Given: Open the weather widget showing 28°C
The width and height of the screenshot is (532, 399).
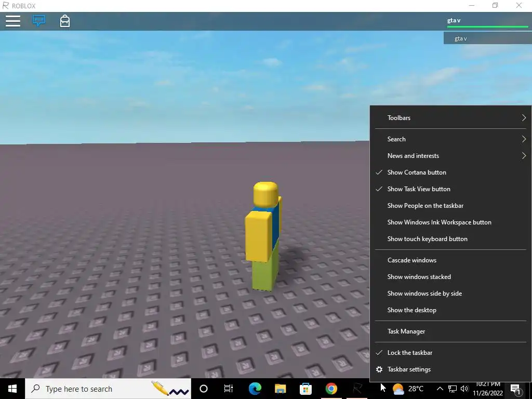Looking at the screenshot, I should click(x=408, y=389).
